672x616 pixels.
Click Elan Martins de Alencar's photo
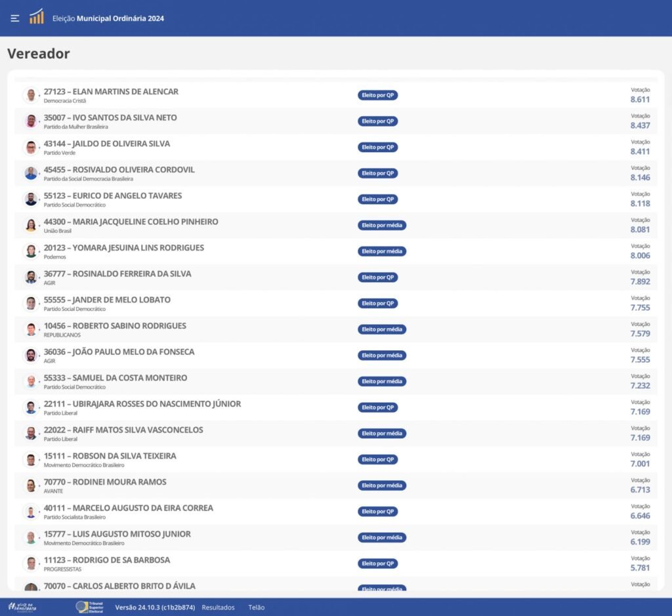31,95
